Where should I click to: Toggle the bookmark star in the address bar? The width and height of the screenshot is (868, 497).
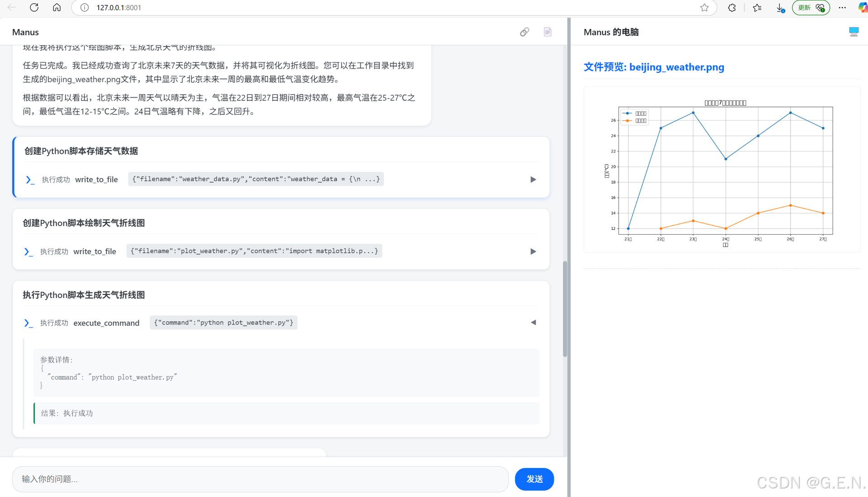[x=704, y=7]
